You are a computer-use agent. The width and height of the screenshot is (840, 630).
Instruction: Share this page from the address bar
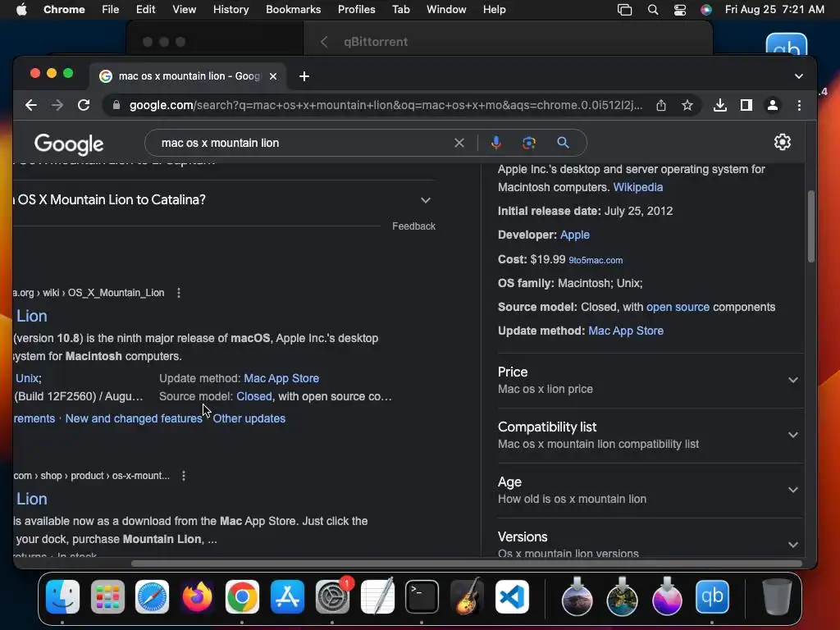point(661,105)
